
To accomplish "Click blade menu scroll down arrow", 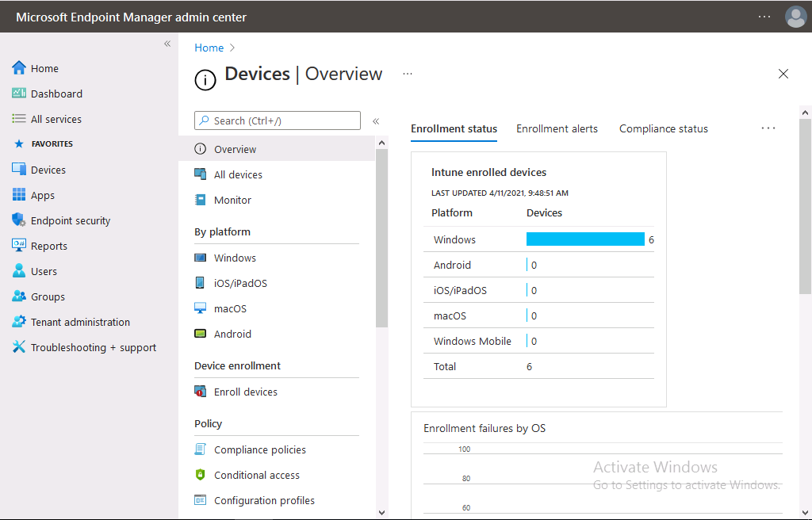I will click(x=381, y=513).
